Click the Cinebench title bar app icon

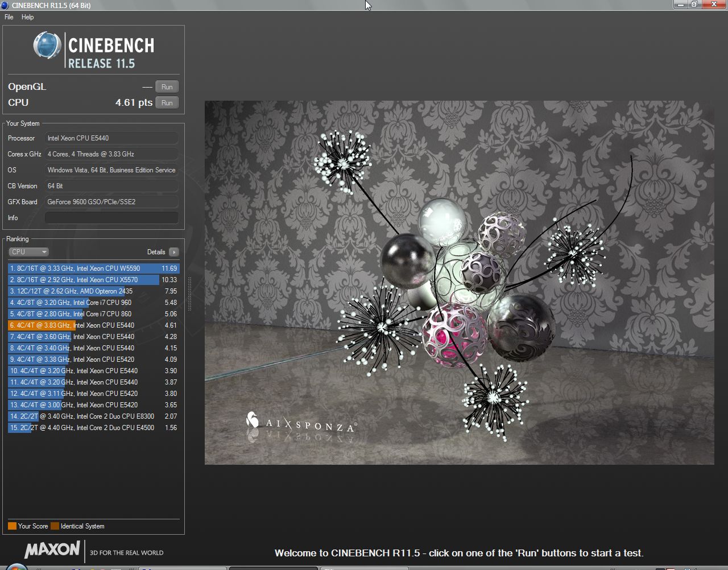click(x=5, y=5)
